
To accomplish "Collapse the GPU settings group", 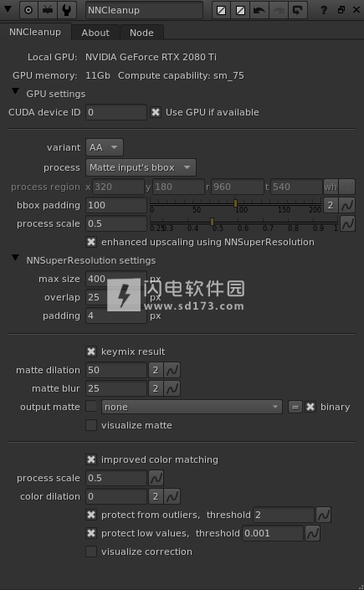I will [15, 91].
